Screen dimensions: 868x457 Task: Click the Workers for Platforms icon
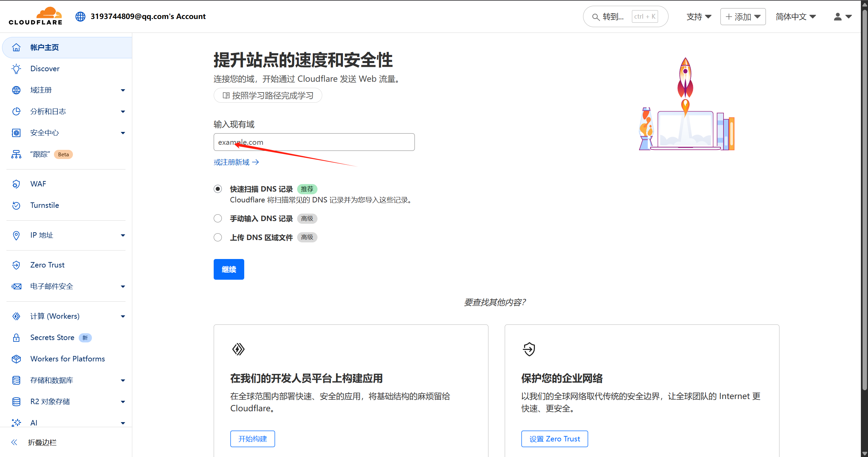(16, 359)
